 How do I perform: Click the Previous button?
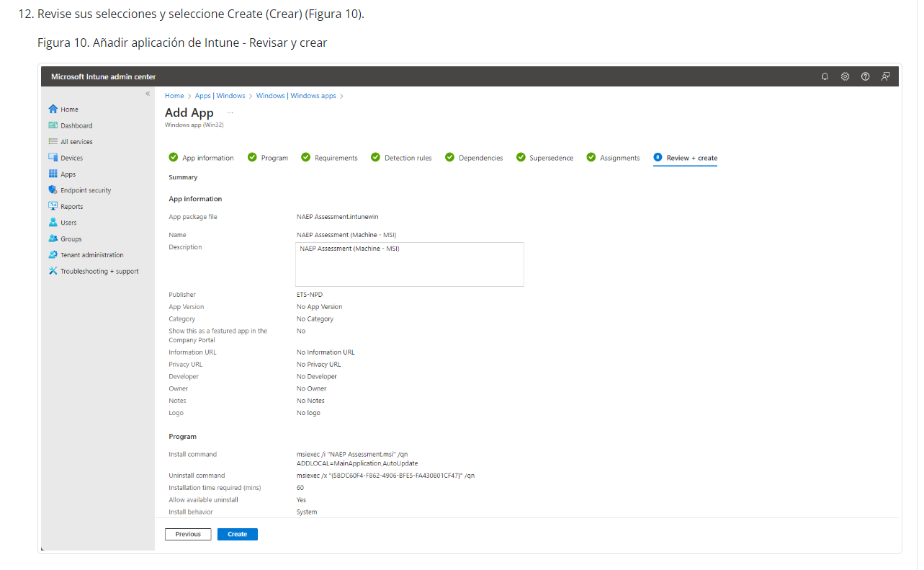click(x=188, y=534)
